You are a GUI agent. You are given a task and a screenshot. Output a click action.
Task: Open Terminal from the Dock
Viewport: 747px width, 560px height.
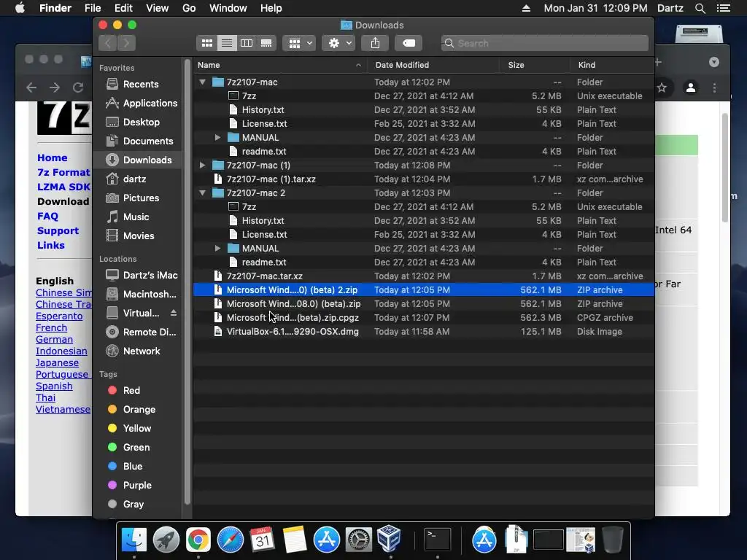[438, 540]
